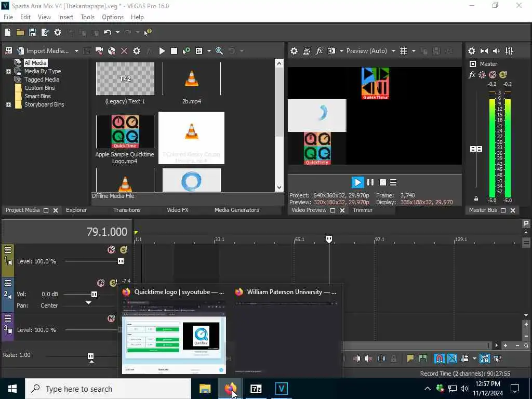The width and height of the screenshot is (532, 399).
Task: Open a project with the folder icon
Action: pyautogui.click(x=20, y=32)
